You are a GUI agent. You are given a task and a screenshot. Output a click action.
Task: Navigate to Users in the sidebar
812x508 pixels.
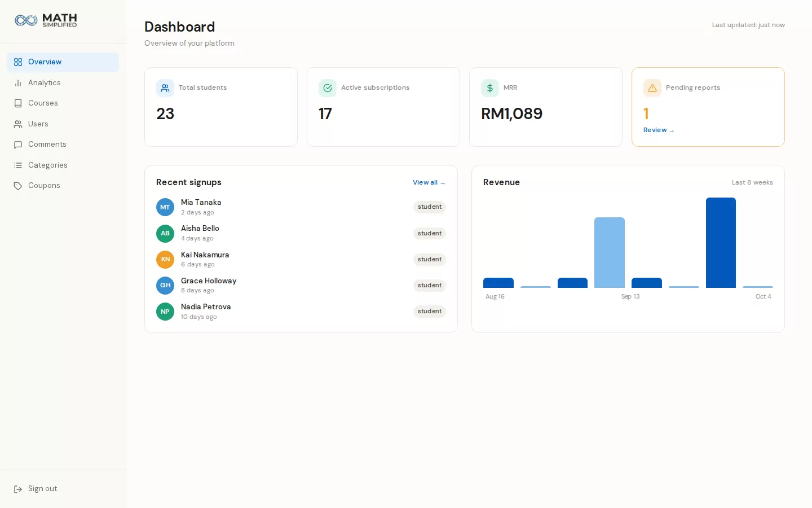63,124
